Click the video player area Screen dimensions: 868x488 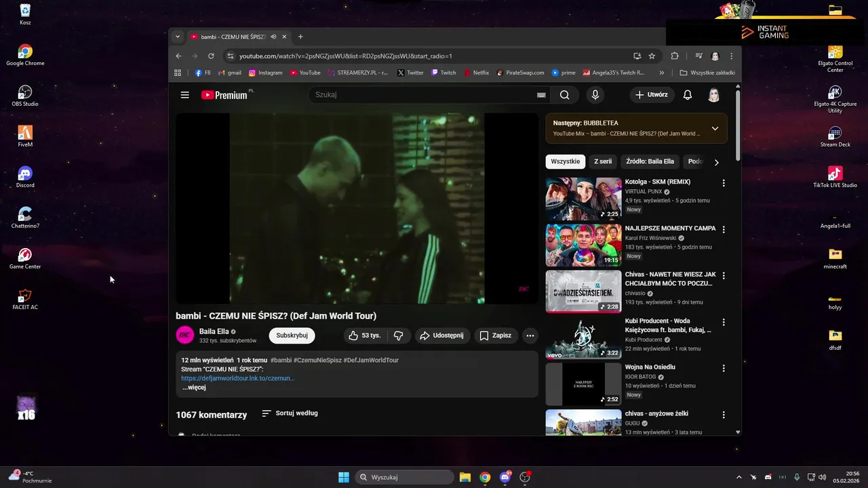pos(357,208)
